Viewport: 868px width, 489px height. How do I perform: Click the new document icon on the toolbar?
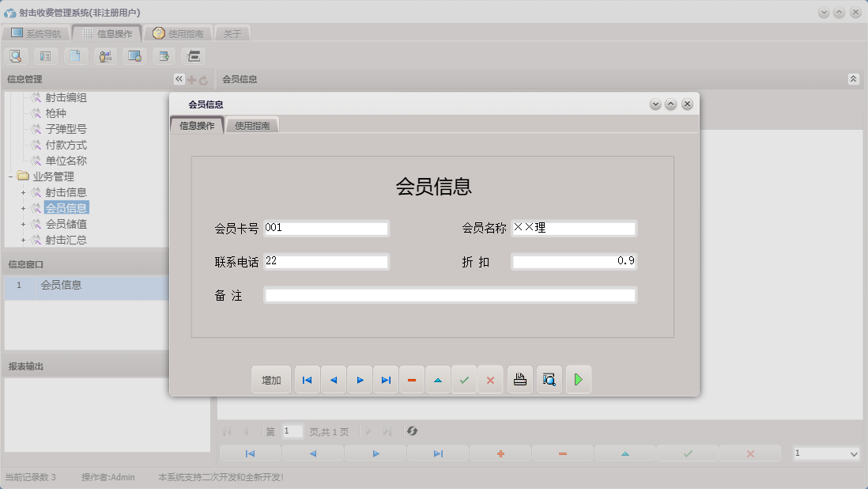(x=75, y=55)
